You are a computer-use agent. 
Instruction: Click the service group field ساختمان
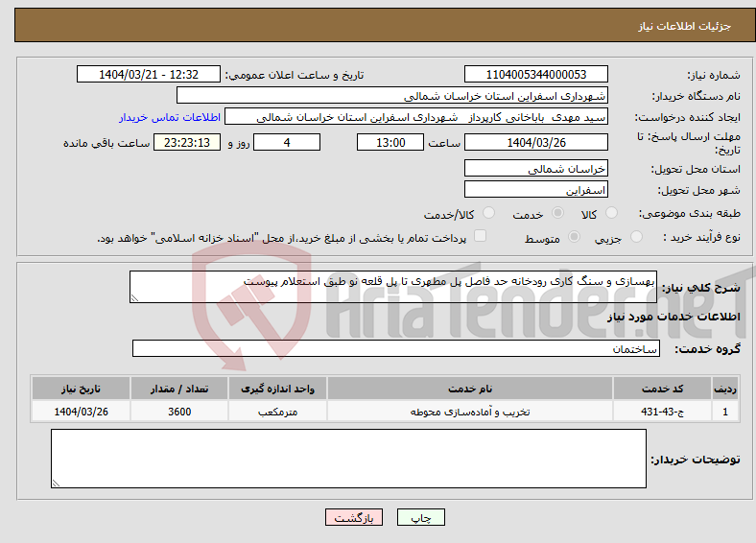(396, 348)
